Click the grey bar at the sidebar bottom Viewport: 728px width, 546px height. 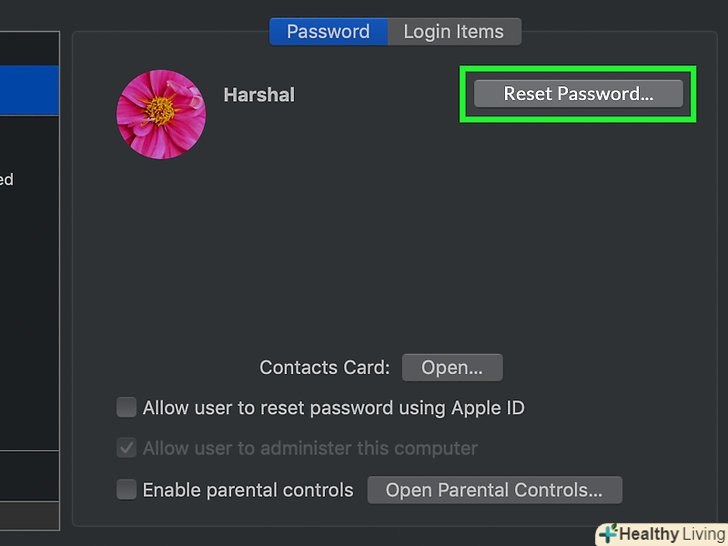[x=30, y=516]
